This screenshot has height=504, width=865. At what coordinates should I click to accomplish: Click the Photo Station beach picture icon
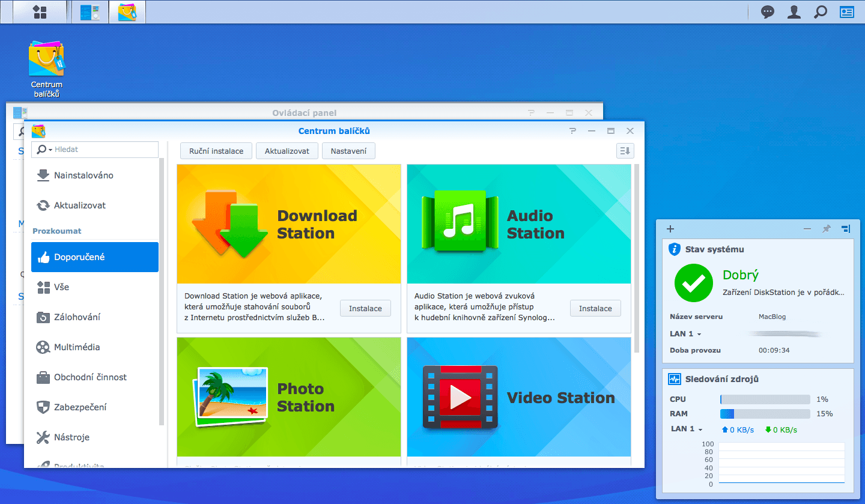point(231,397)
